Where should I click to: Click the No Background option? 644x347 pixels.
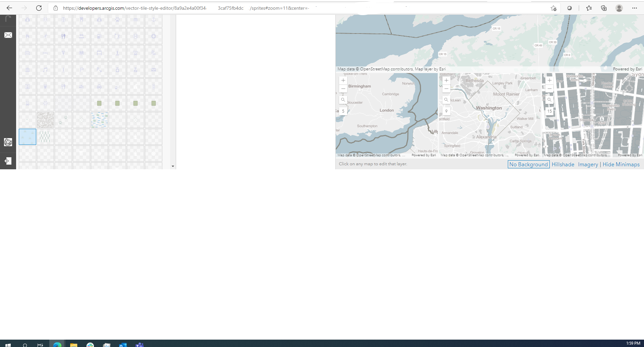528,164
